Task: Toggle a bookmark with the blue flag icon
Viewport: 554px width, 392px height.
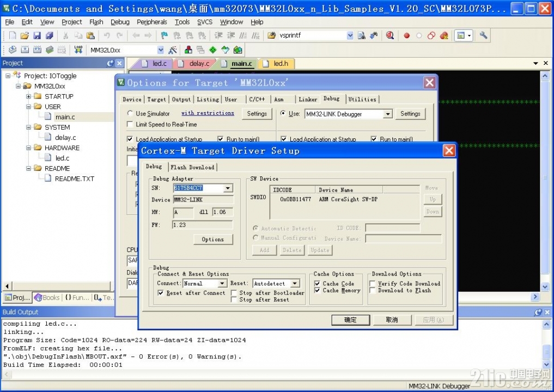Action: click(x=165, y=35)
